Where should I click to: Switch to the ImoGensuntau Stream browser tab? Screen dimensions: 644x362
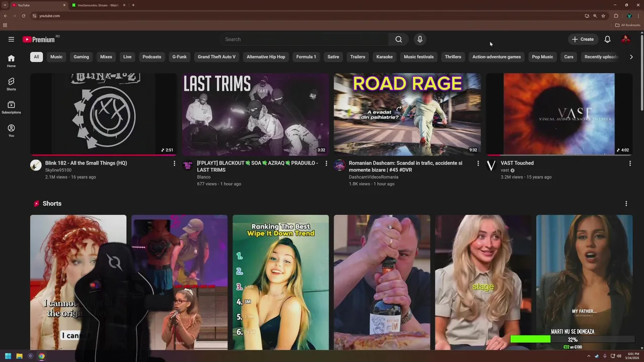[98, 5]
